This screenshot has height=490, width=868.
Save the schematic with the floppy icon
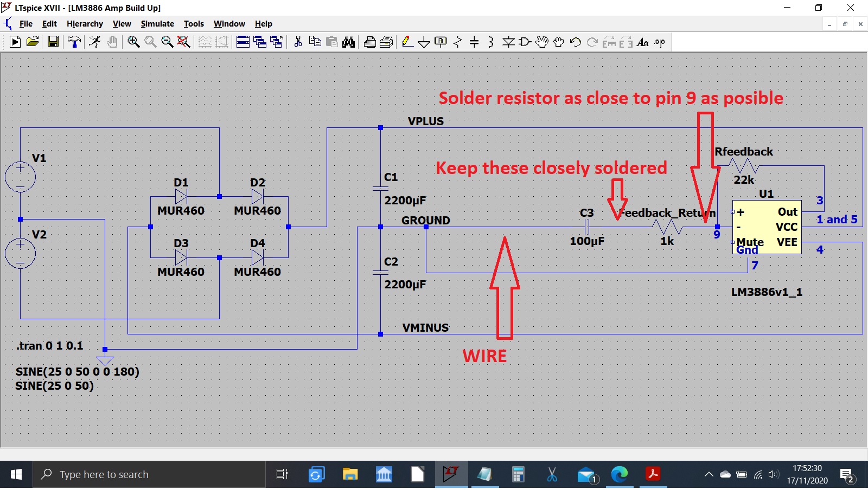tap(53, 42)
